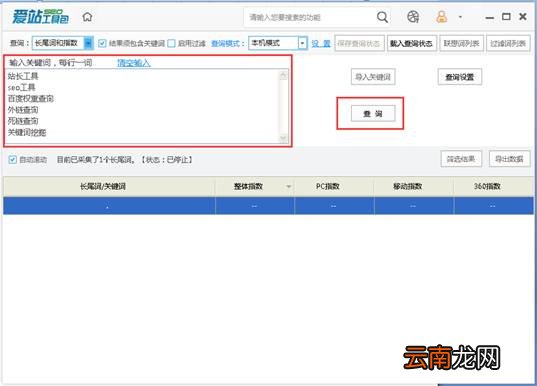This screenshot has width=537, height=386.
Task: Click the magnifier search icon
Action: pos(382,17)
